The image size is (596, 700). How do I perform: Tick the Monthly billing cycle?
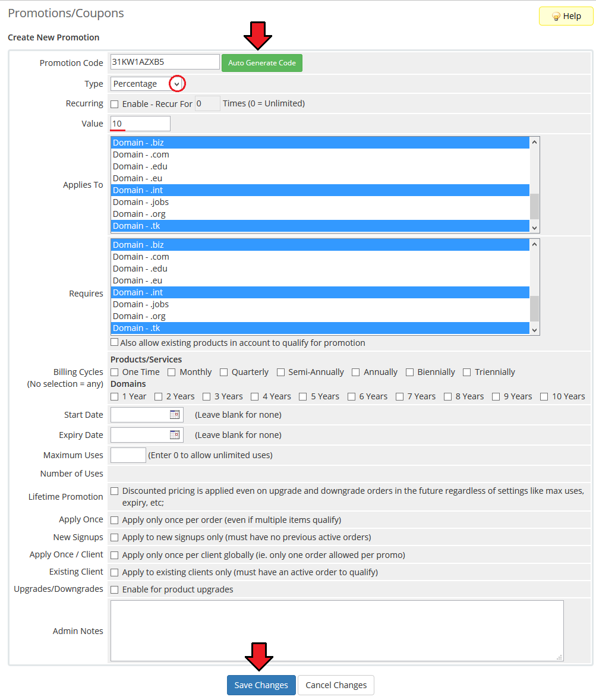click(x=172, y=373)
